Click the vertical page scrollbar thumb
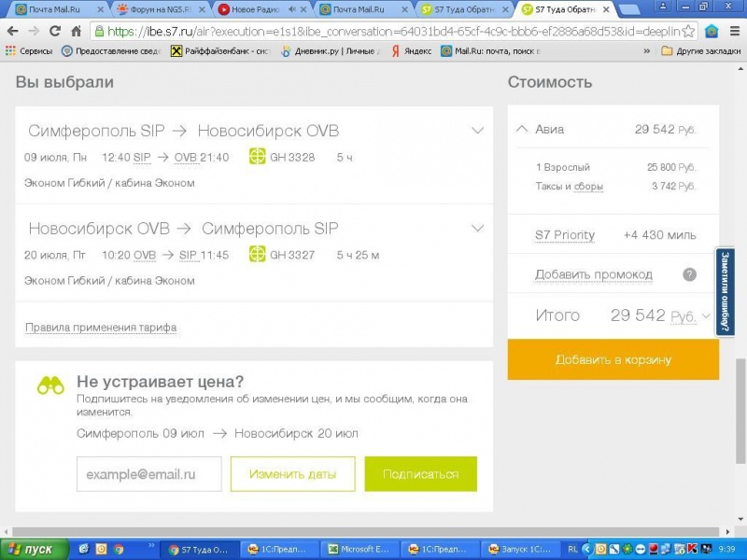Viewport: 747px width, 560px height. (740, 411)
